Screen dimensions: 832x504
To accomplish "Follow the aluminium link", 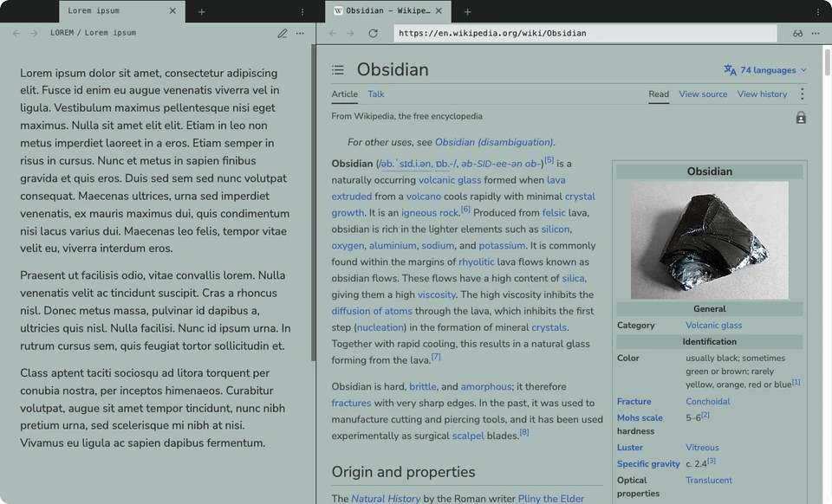I will [393, 245].
